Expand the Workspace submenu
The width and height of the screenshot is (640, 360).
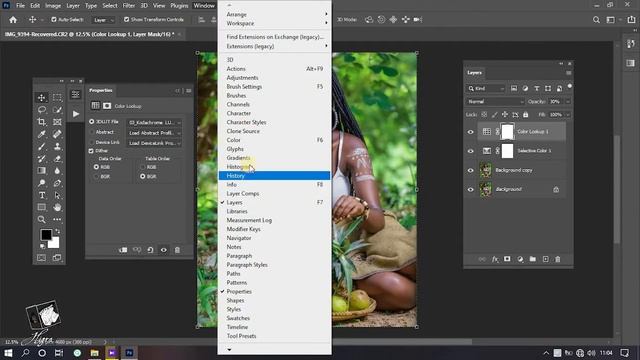pos(274,23)
